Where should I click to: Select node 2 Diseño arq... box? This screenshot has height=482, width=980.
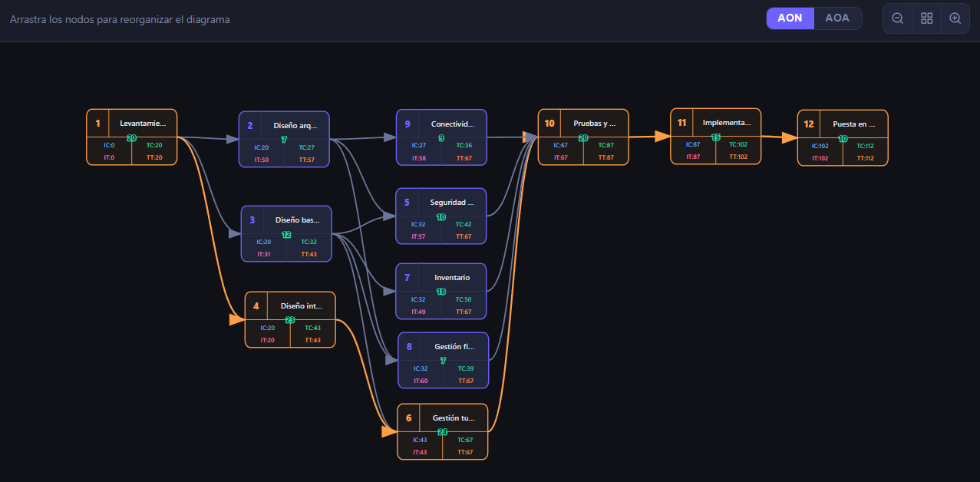tap(284, 139)
